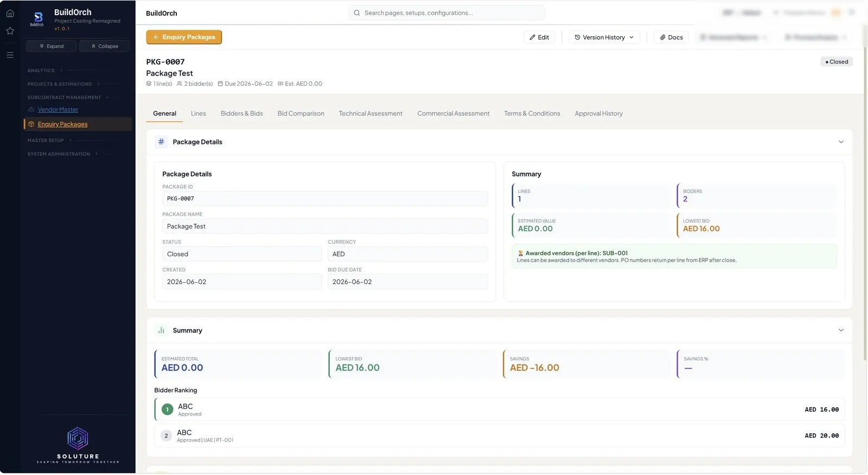Open the Approval History tab

[x=599, y=113]
